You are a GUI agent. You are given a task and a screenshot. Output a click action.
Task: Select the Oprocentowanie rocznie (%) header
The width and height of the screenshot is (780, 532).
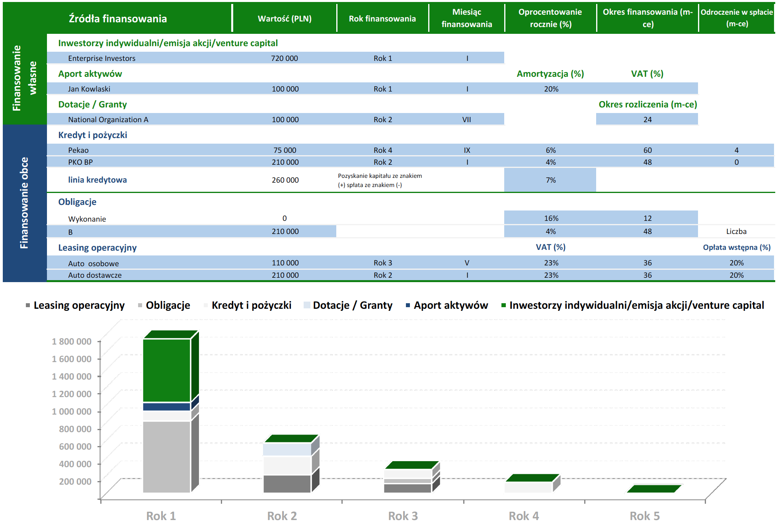tap(550, 18)
